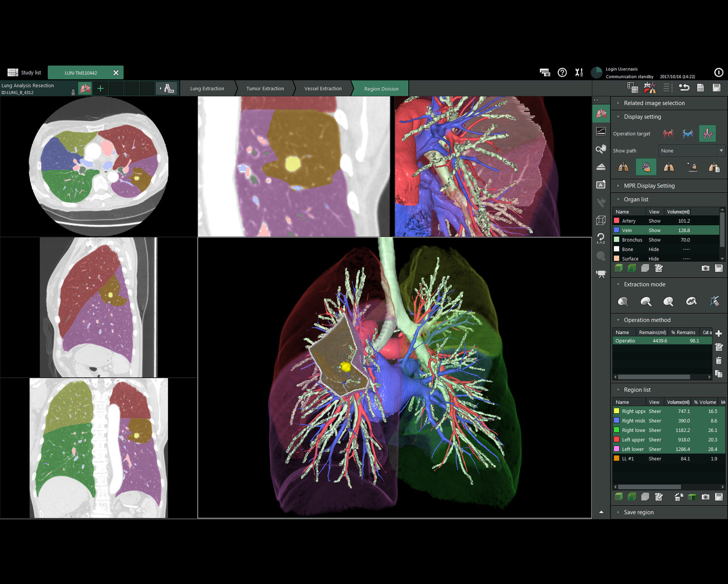Toggle Bone view from Hide
This screenshot has height=584, width=728.
pyautogui.click(x=653, y=249)
